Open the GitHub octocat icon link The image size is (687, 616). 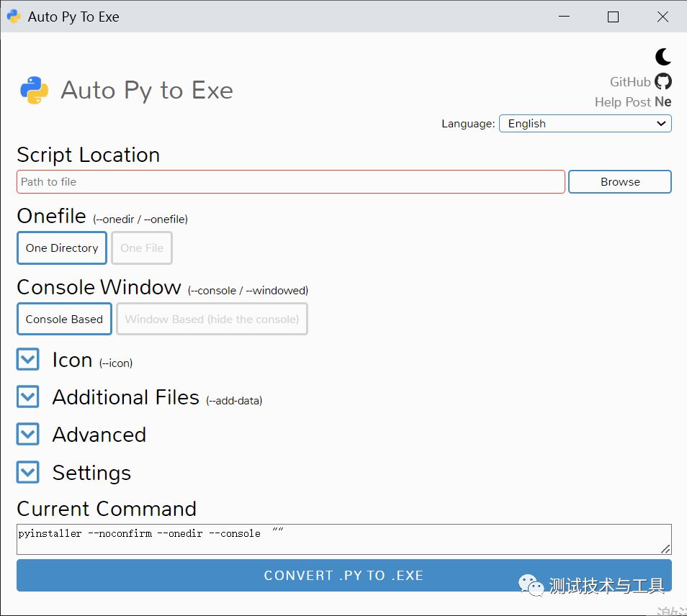pos(663,81)
